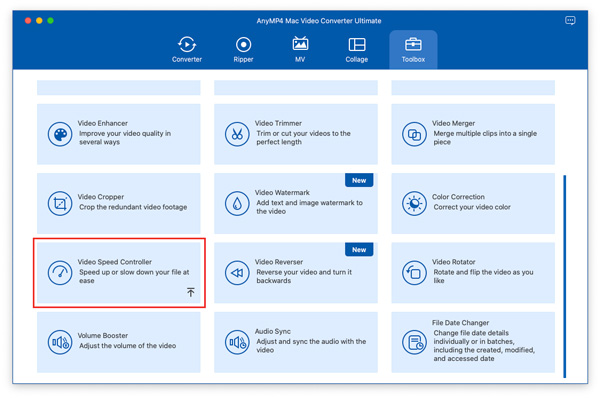The image size is (600, 398).
Task: Open the Audio Sync icon
Action: 237,342
